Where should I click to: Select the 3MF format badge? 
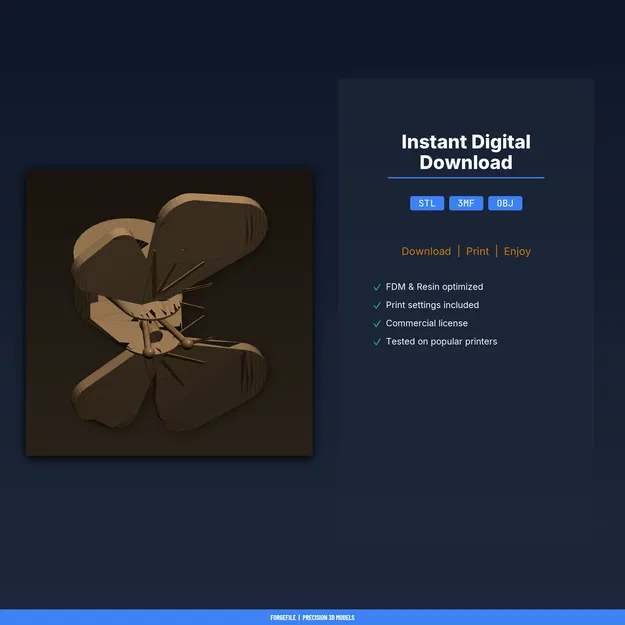(x=466, y=203)
